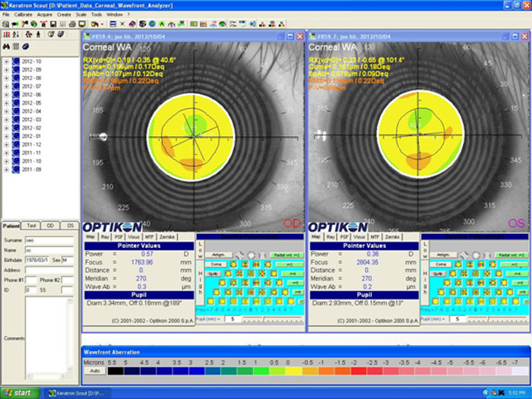Click the binoculars search icon
Screen dimensions: 532x399
click(x=6, y=46)
